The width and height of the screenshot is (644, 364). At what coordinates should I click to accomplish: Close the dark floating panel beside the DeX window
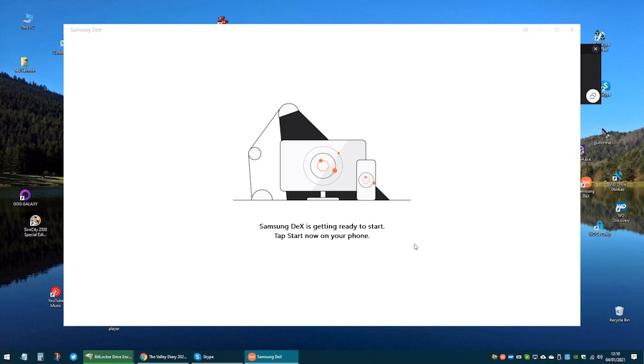coord(595,49)
